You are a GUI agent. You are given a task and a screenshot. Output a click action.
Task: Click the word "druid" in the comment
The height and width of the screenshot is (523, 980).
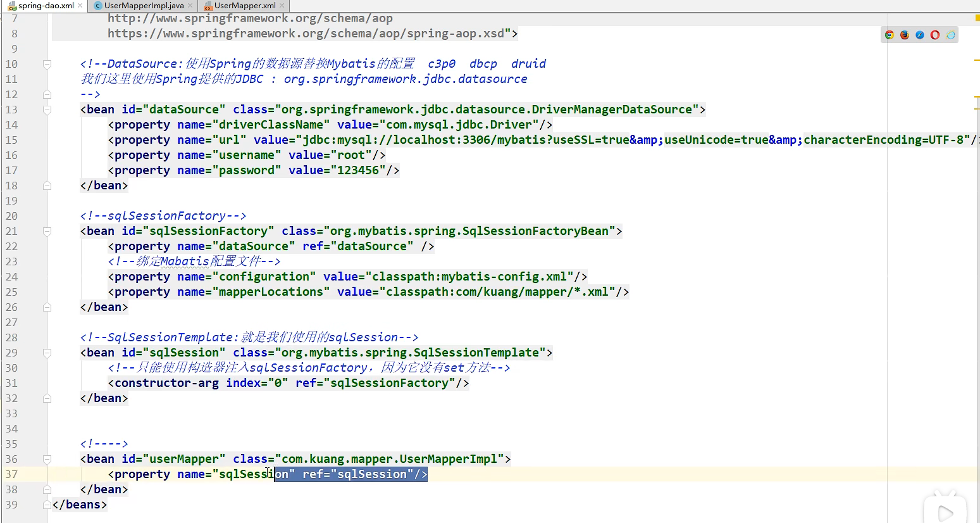pyautogui.click(x=528, y=64)
